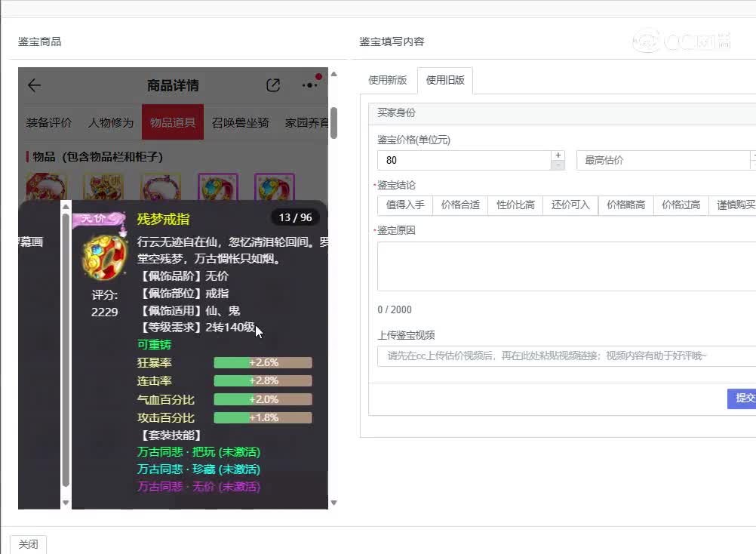Select the third item thumbnail in 物品 row
The height and width of the screenshot is (554, 756).
[160, 186]
